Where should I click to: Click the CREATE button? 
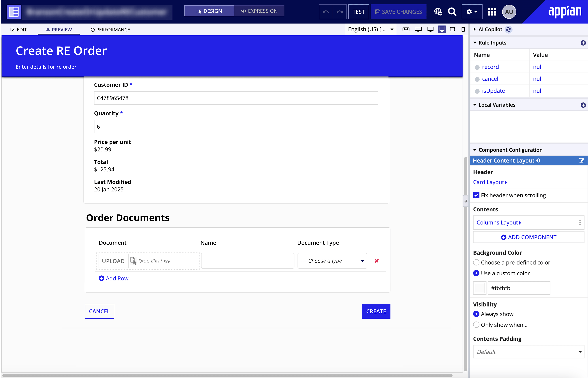[x=376, y=311]
